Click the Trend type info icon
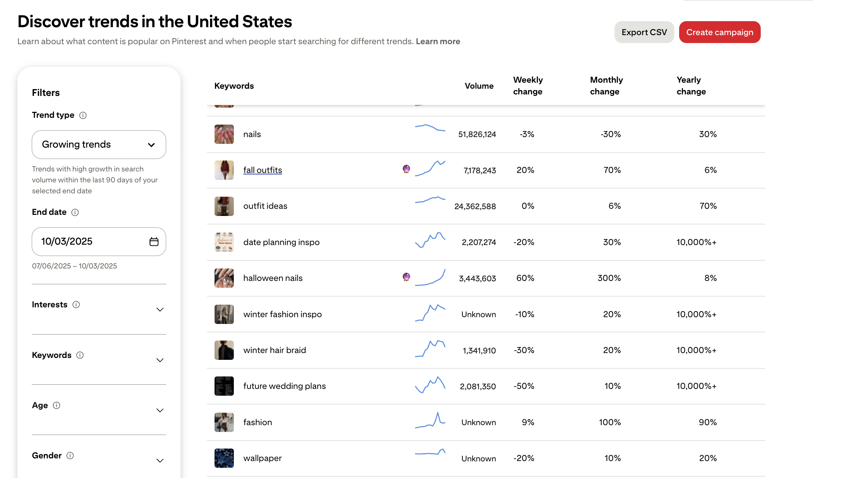 pyautogui.click(x=83, y=116)
